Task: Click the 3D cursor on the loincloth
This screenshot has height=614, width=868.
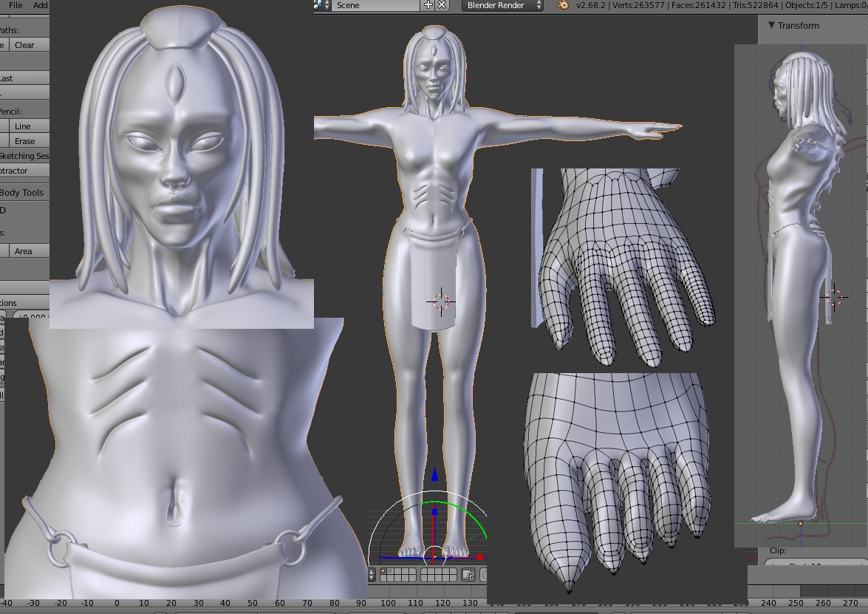Action: pyautogui.click(x=441, y=301)
